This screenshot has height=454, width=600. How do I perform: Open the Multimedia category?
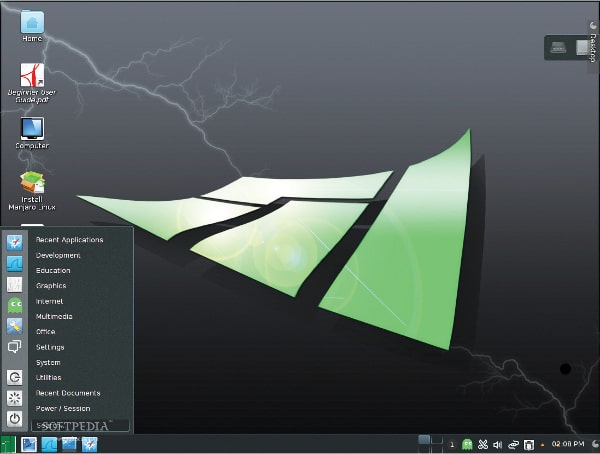click(54, 317)
